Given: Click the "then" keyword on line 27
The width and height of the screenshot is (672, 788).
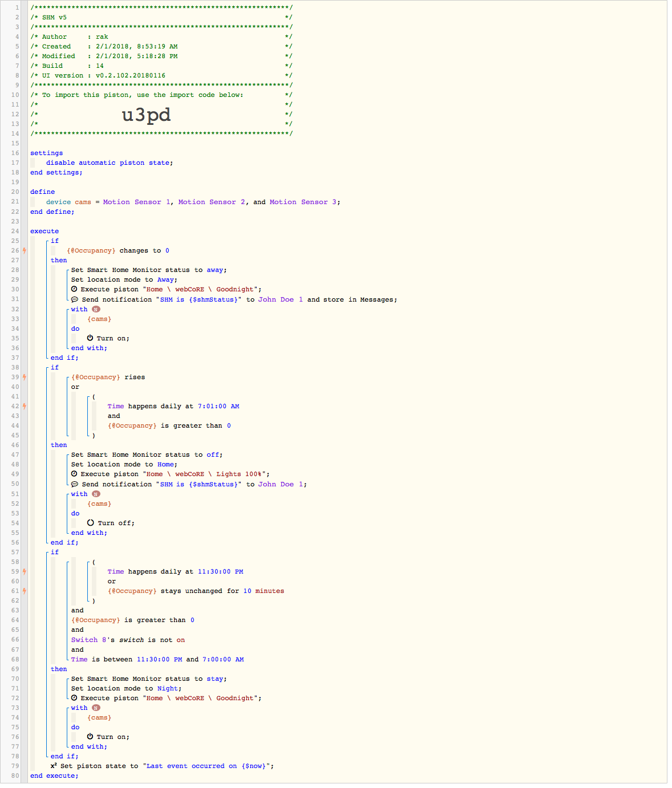Looking at the screenshot, I should (x=59, y=260).
